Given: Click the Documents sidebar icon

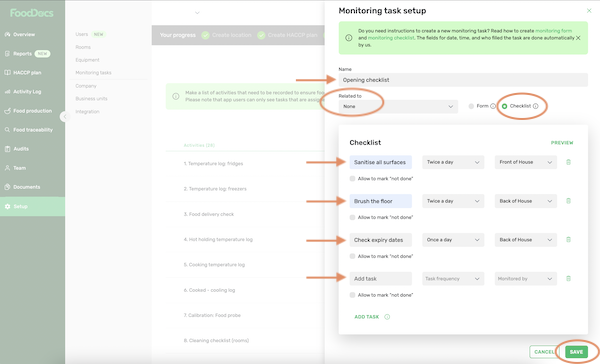Looking at the screenshot, I should 7,187.
